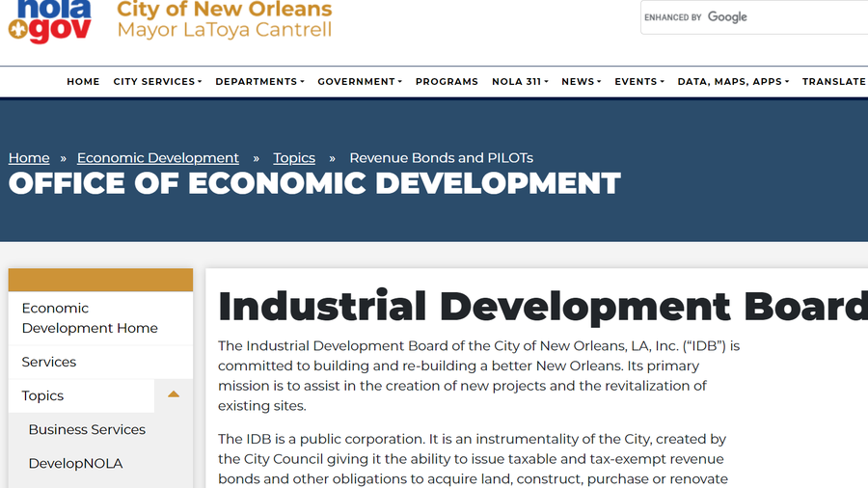
Task: Click the OFFICE OF ECONOMIC DEVELOPMENT title
Action: (314, 183)
